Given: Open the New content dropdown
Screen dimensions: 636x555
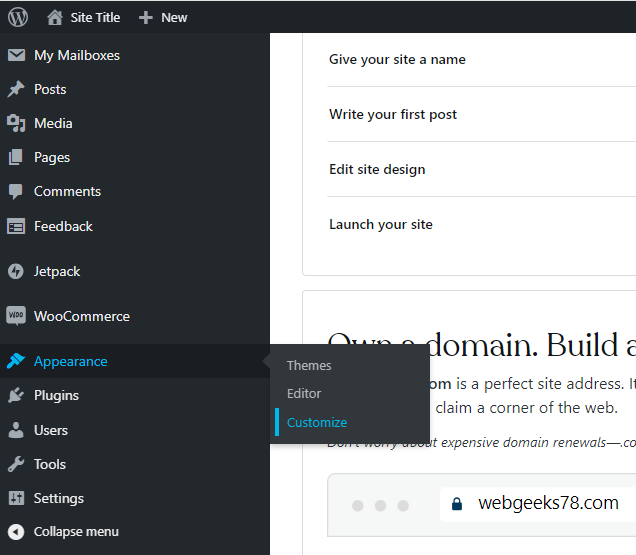Looking at the screenshot, I should tap(163, 17).
